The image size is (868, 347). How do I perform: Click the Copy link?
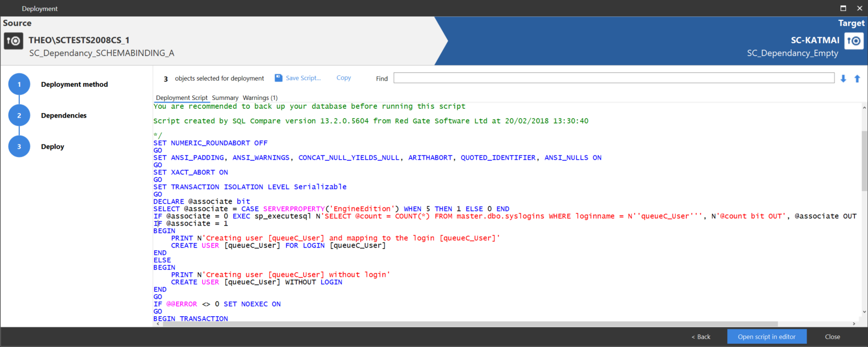[x=343, y=78]
